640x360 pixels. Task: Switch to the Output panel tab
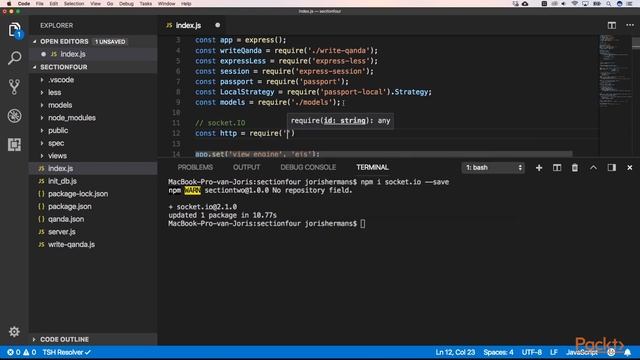click(246, 167)
